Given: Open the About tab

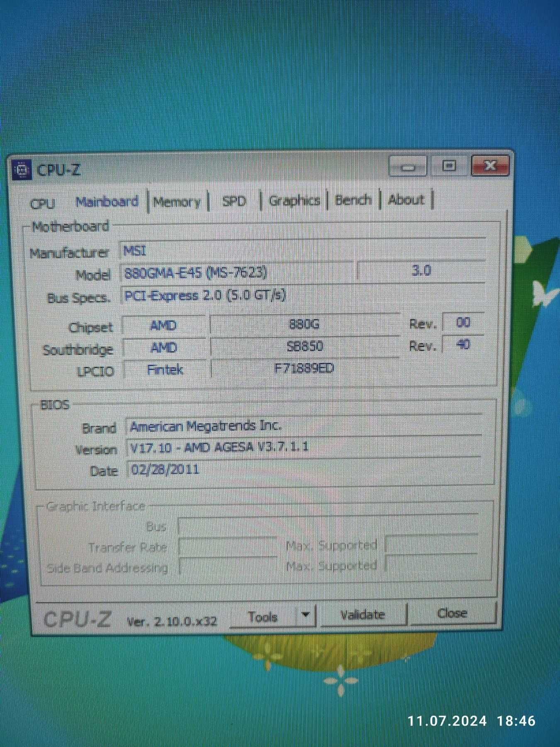Looking at the screenshot, I should point(406,199).
